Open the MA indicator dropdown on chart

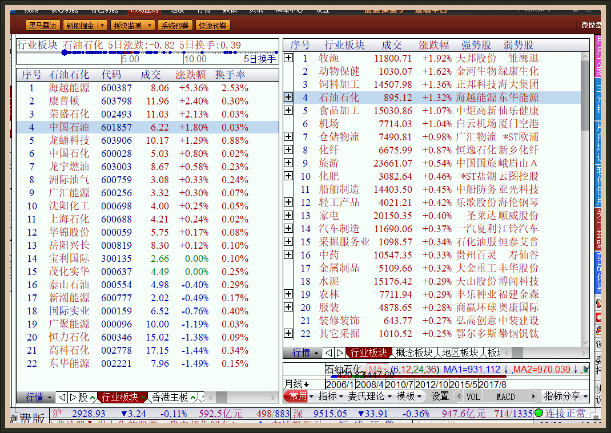[x=378, y=369]
